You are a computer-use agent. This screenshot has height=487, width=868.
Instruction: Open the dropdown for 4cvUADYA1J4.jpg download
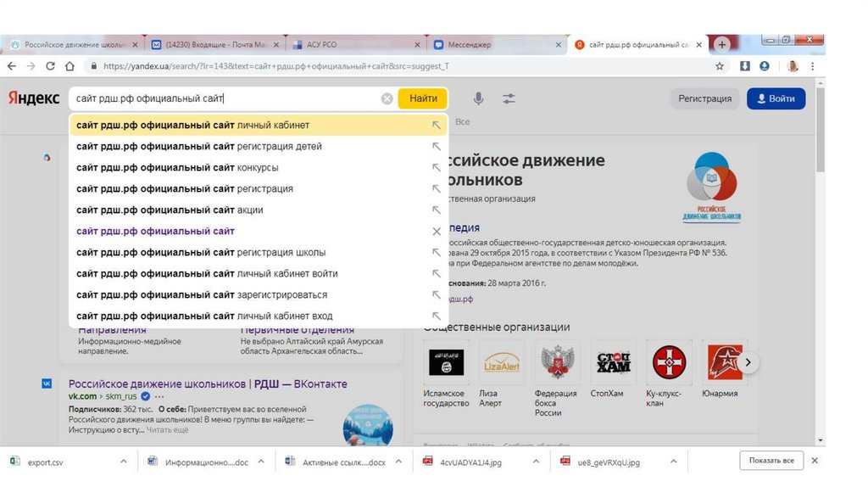tap(536, 462)
